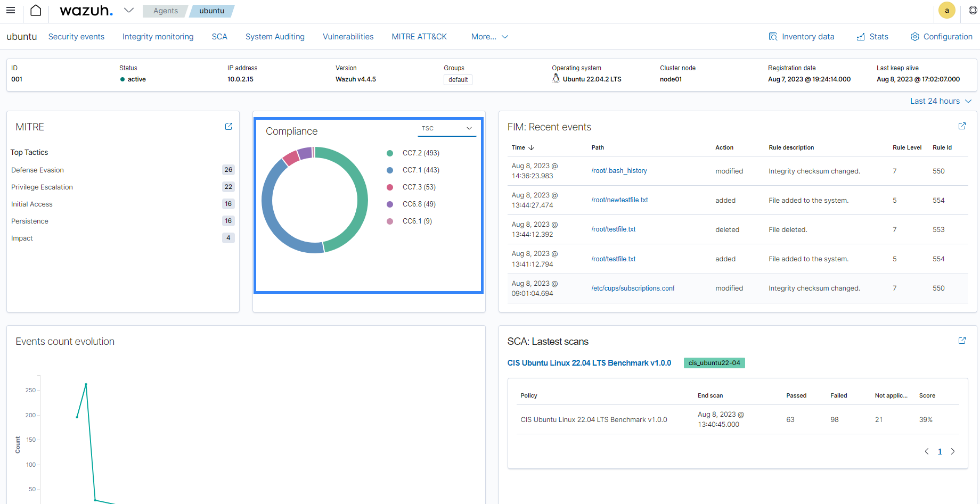Open the System Auditing tab
Viewport: 980px width, 504px height.
[275, 37]
